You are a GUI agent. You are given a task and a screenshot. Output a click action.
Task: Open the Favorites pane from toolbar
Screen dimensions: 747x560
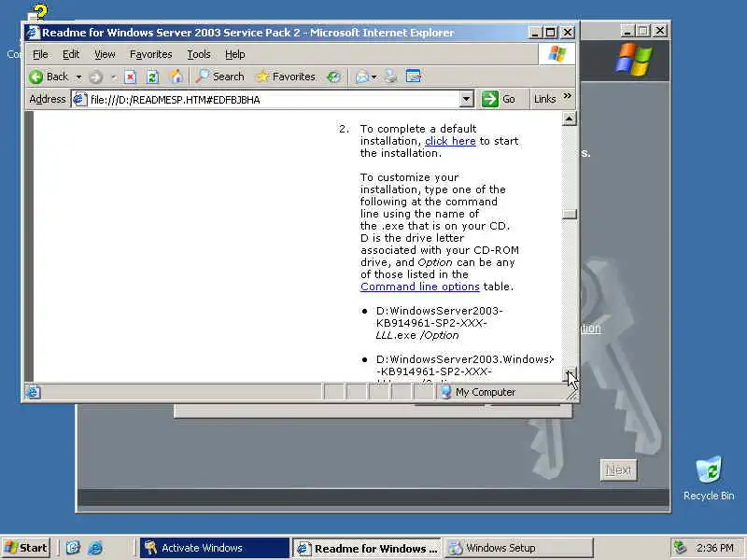pyautogui.click(x=286, y=77)
